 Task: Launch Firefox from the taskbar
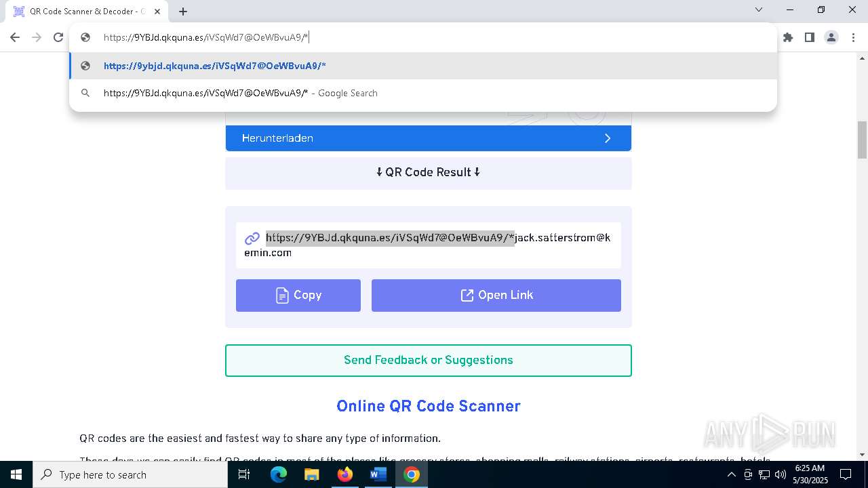click(x=344, y=474)
